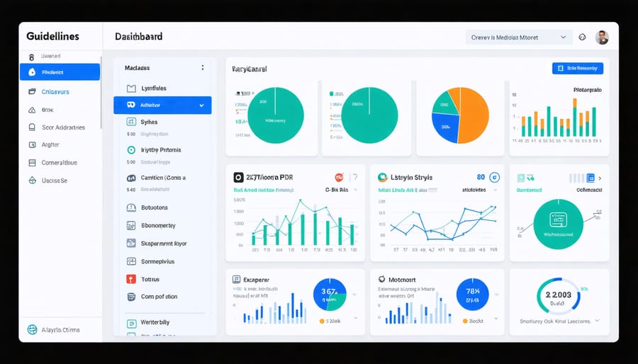Click the Alayrits Ctirms link

coord(61,330)
